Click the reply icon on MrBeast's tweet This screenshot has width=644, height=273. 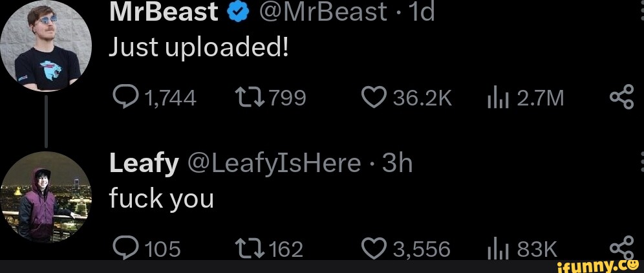coord(124,99)
